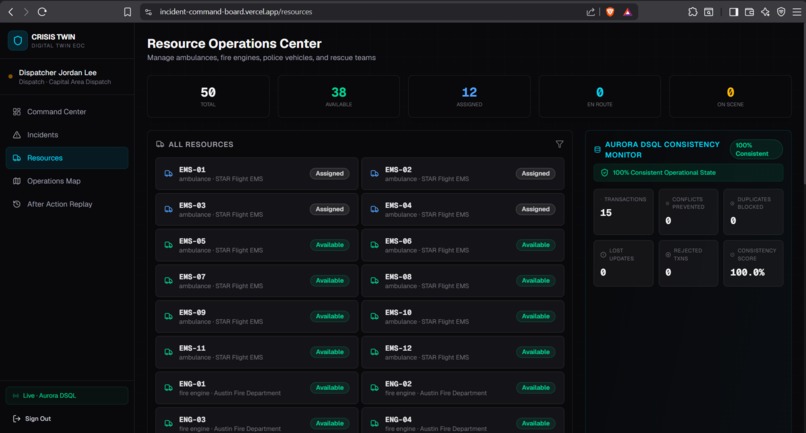Click the Duplicates Blocked metric tile

pyautogui.click(x=754, y=212)
